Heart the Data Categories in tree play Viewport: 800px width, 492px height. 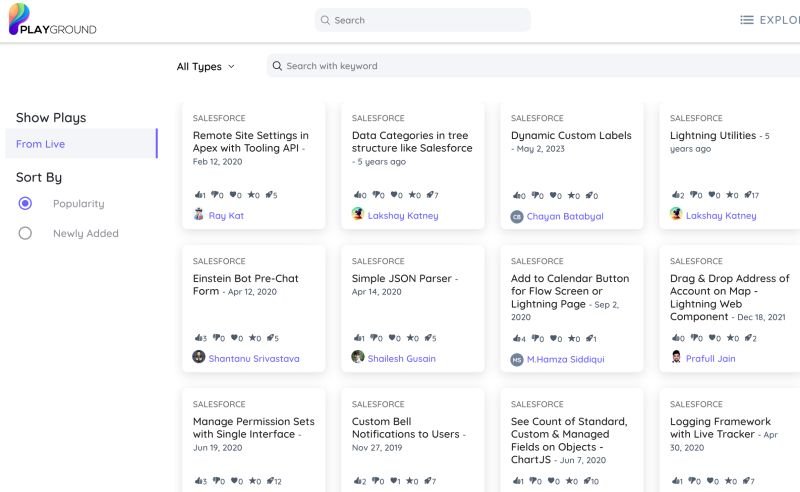pyautogui.click(x=394, y=194)
